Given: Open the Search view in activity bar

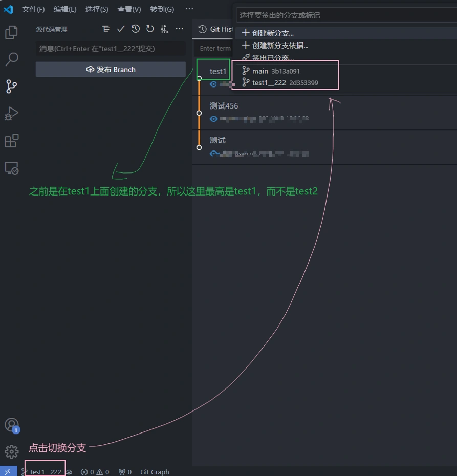Looking at the screenshot, I should coord(12,59).
